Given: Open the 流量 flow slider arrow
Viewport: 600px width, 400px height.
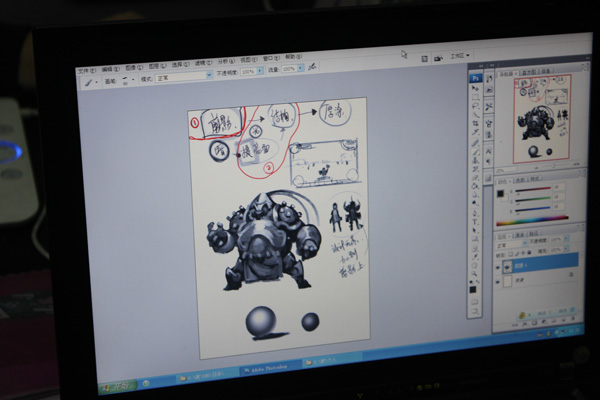Looking at the screenshot, I should click(x=301, y=68).
